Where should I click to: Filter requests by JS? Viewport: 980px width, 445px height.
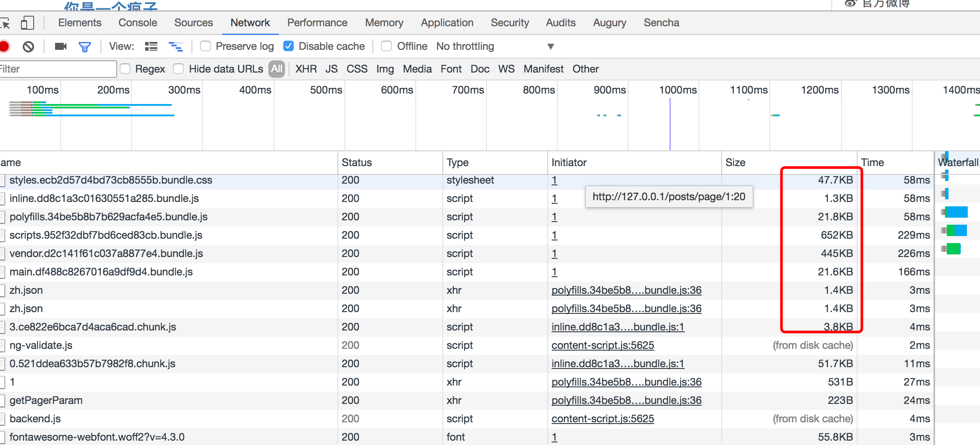(x=332, y=69)
